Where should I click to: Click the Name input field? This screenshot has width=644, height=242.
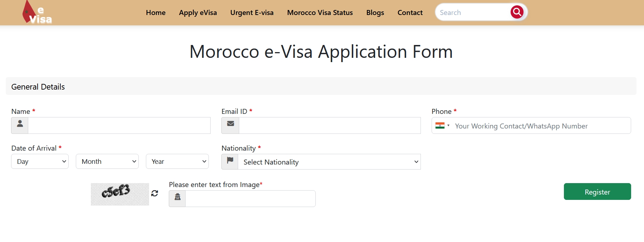(x=119, y=125)
